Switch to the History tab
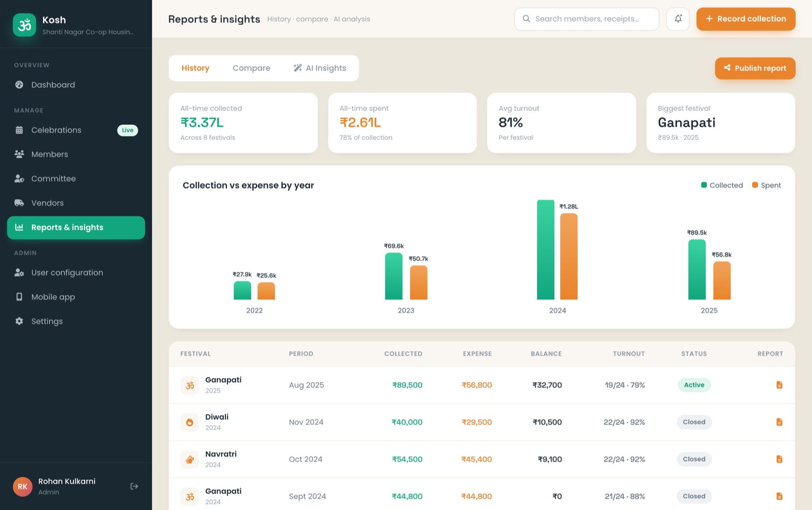Screen dimensions: 812x510 click(x=195, y=68)
